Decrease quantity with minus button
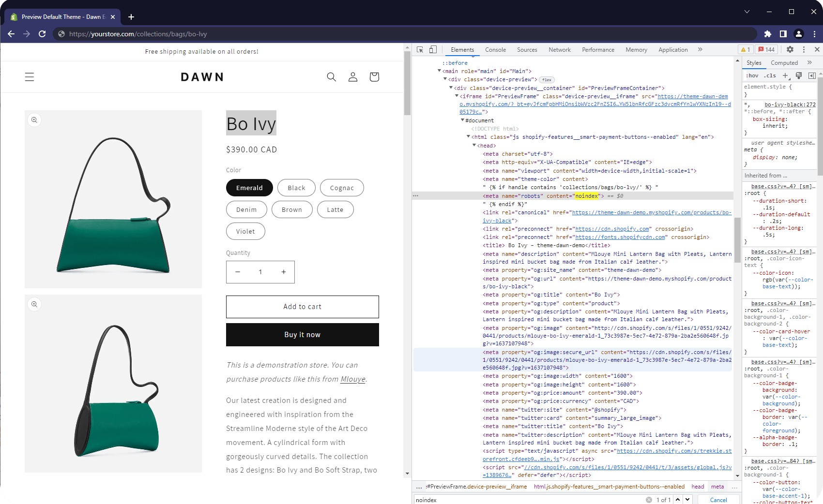 [x=238, y=272]
